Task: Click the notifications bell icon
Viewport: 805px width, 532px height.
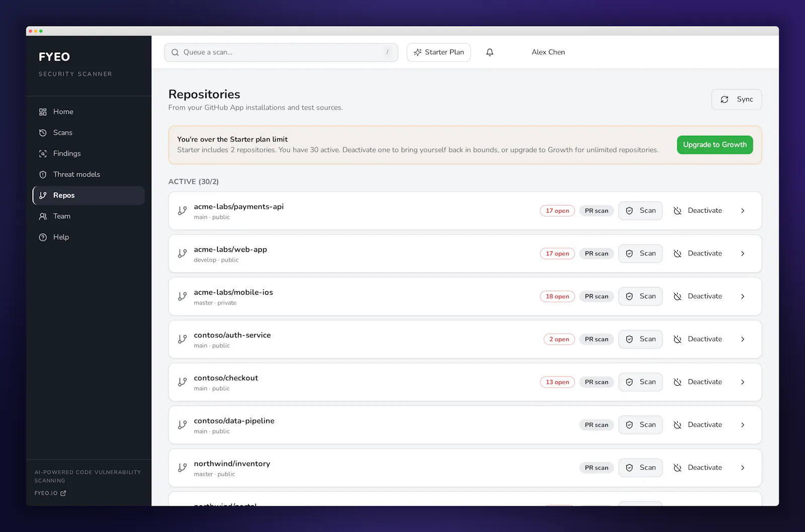Action: click(490, 52)
